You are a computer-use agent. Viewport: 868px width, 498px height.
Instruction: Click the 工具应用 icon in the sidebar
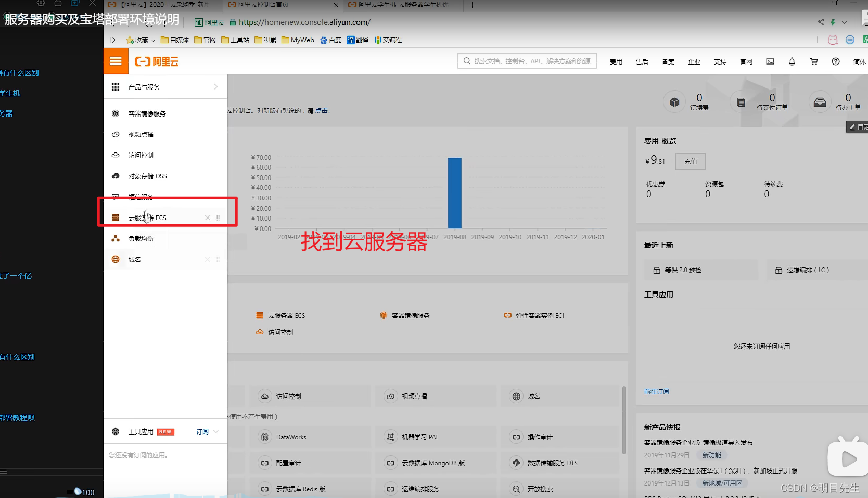(116, 431)
